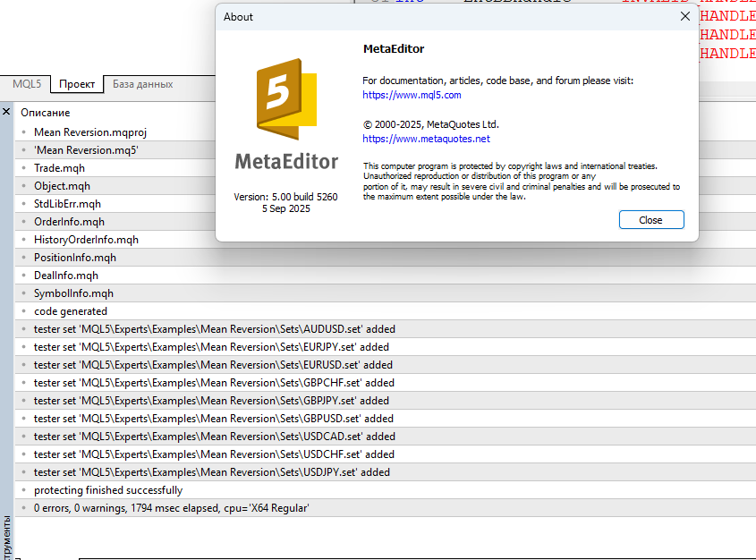
Task: Close the About dialog with Close button
Action: pyautogui.click(x=651, y=220)
